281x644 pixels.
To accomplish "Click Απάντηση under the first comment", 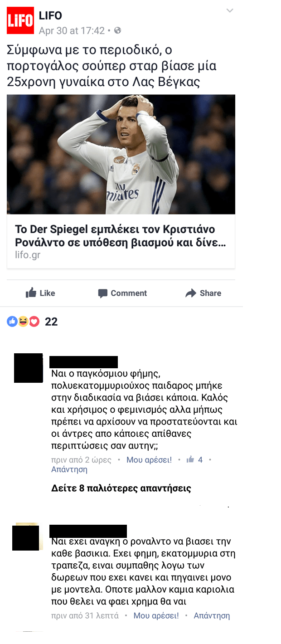I will click(x=69, y=469).
